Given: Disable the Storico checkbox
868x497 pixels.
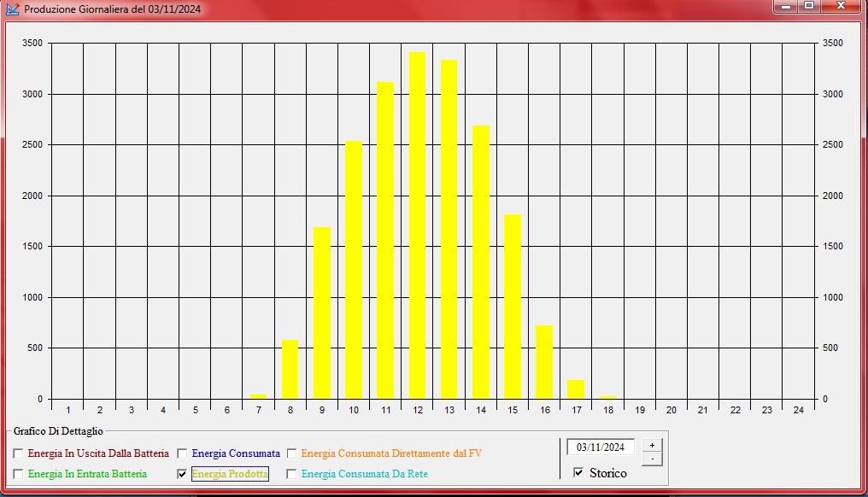Looking at the screenshot, I should coord(578,472).
